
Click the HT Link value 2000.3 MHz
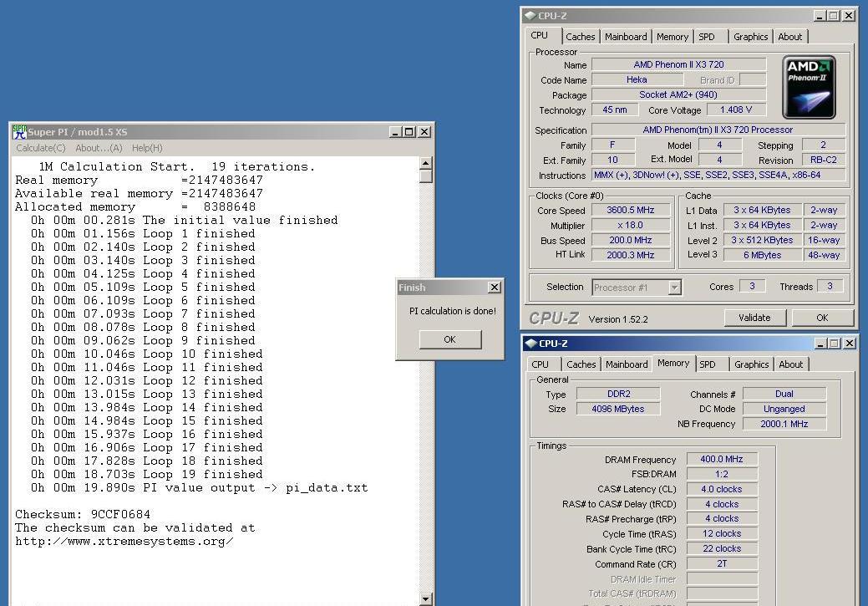[631, 255]
